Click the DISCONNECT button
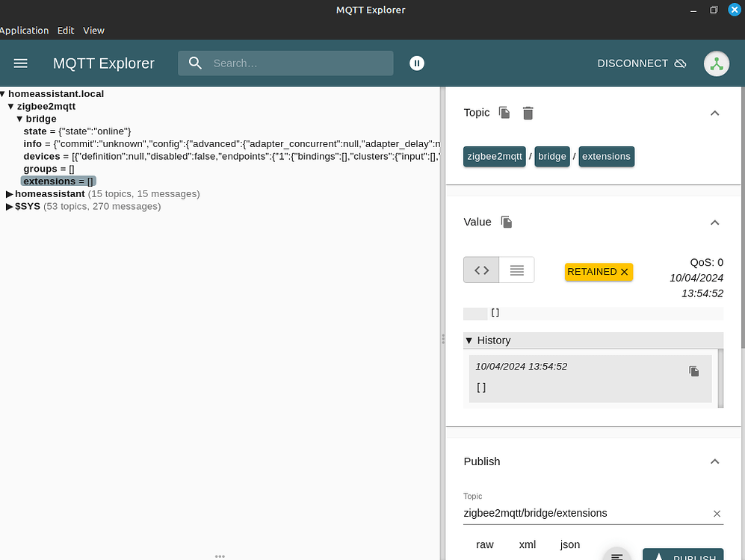The height and width of the screenshot is (560, 745). [x=641, y=63]
